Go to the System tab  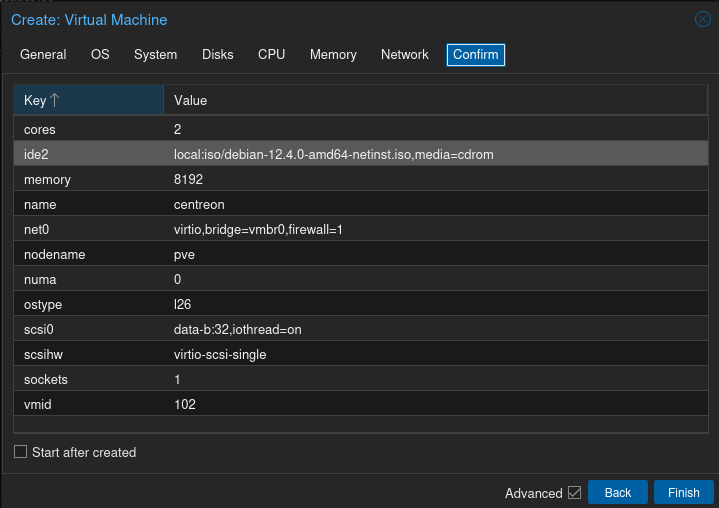155,55
